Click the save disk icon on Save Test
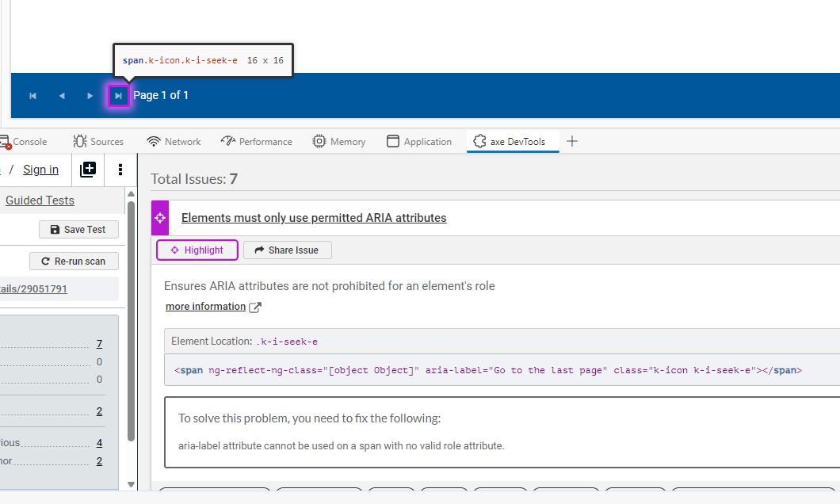The image size is (840, 504). point(56,229)
